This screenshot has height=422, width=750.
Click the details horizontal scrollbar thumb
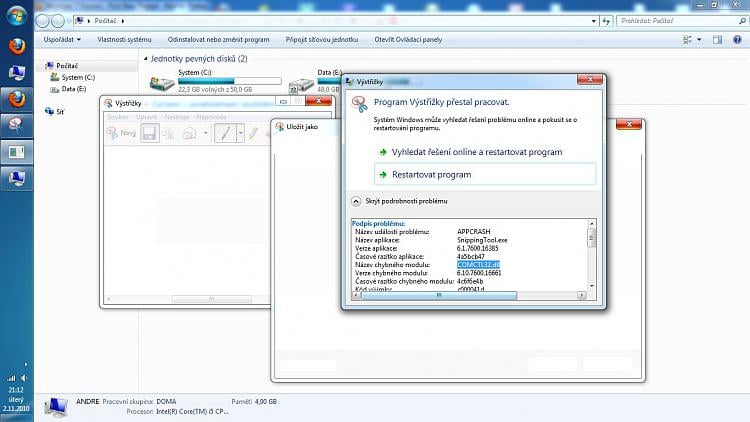439,295
